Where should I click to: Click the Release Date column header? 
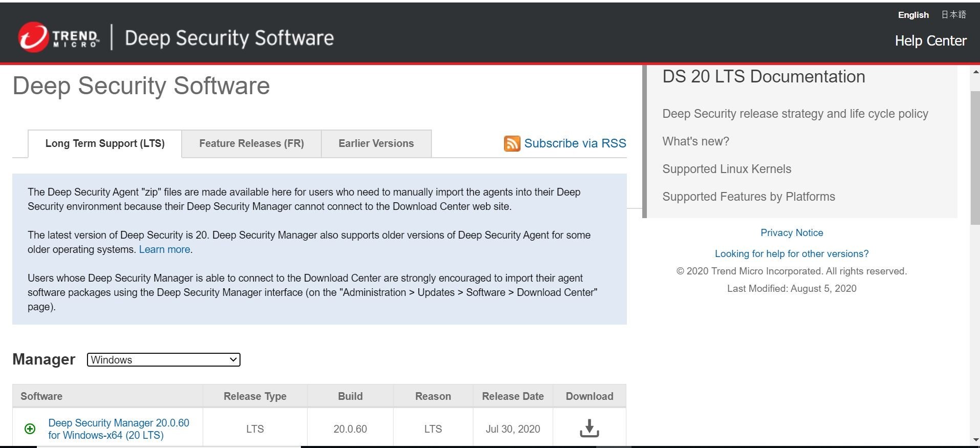pyautogui.click(x=513, y=396)
